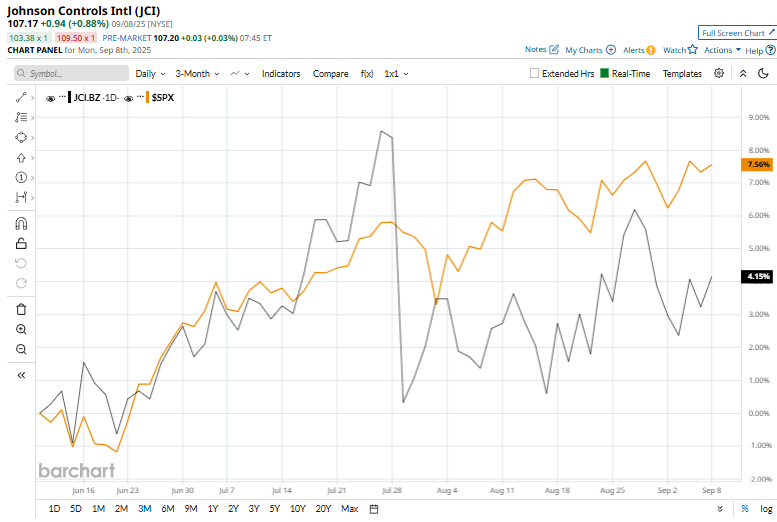The image size is (777, 522).
Task: Expand shapes tool submenu arrow
Action: 32,138
